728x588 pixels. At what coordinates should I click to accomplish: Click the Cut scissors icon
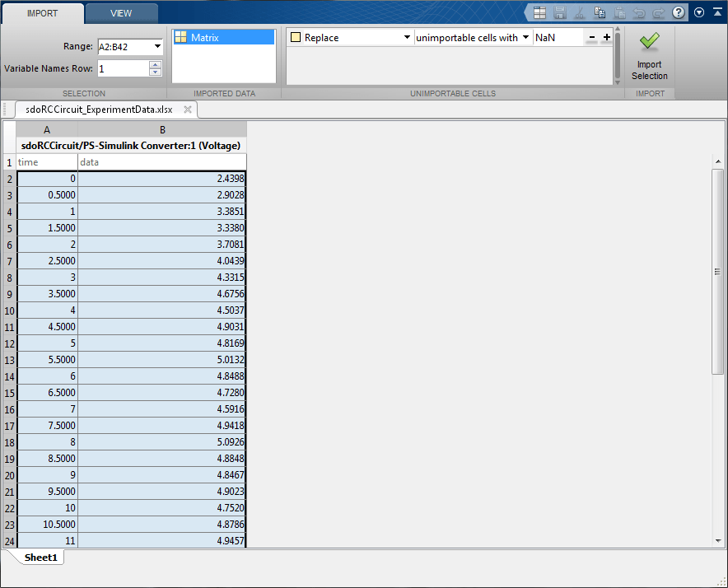click(580, 13)
